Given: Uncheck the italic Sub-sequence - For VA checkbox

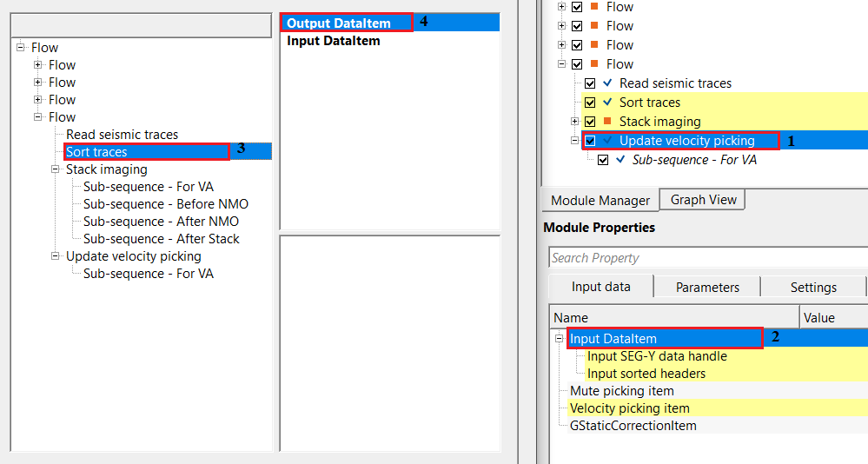Looking at the screenshot, I should 603,160.
